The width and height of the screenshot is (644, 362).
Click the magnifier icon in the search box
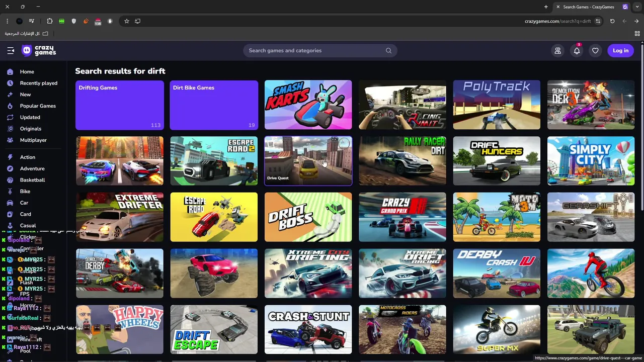388,50
